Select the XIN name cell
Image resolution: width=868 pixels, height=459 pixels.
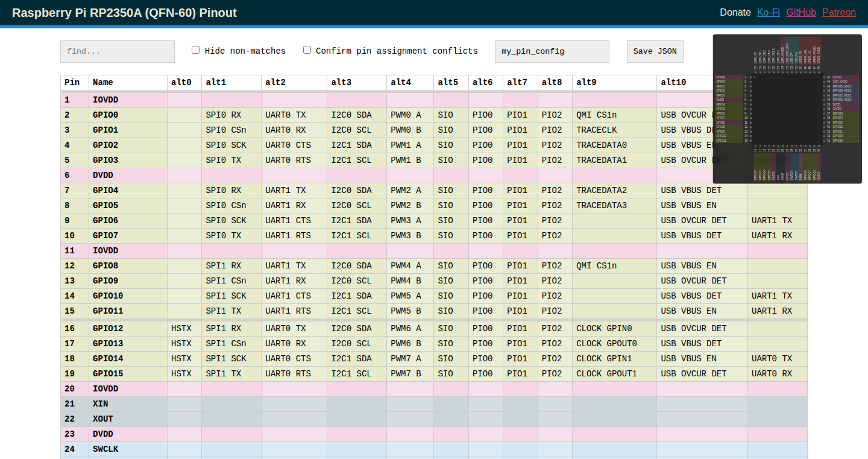pos(128,404)
